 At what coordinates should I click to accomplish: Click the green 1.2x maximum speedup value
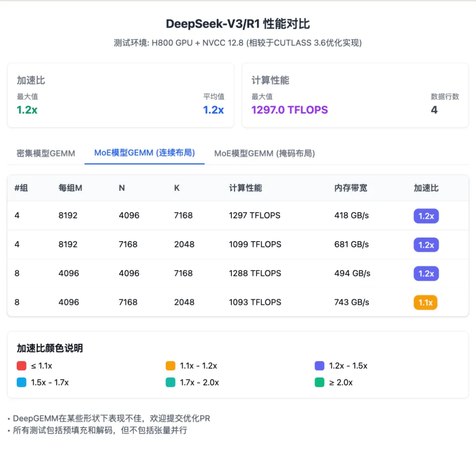27,110
